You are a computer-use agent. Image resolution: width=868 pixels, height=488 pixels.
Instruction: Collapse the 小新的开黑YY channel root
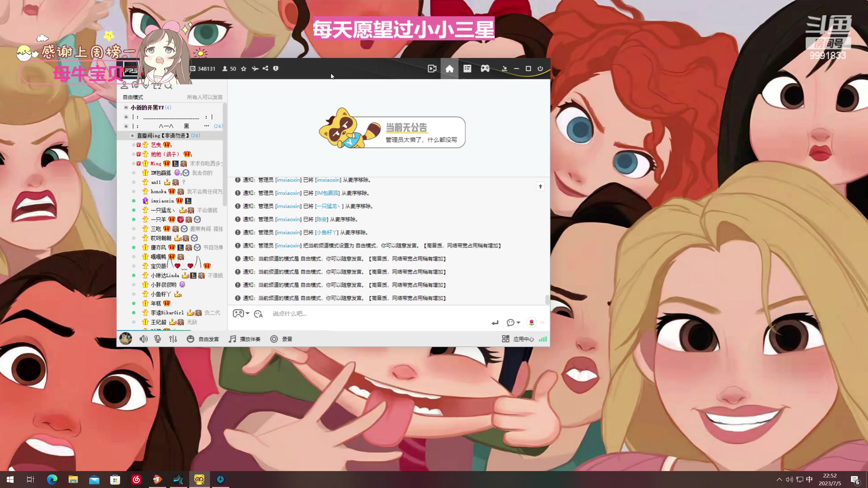(x=126, y=107)
